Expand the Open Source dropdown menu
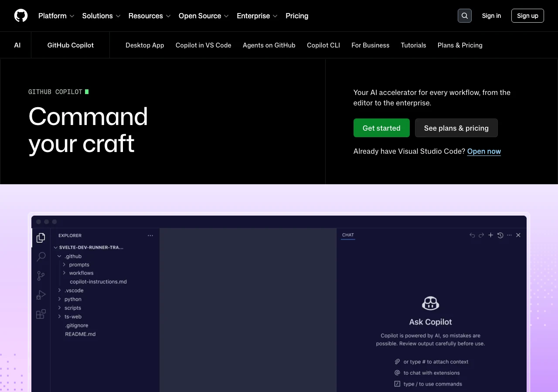 click(x=204, y=16)
